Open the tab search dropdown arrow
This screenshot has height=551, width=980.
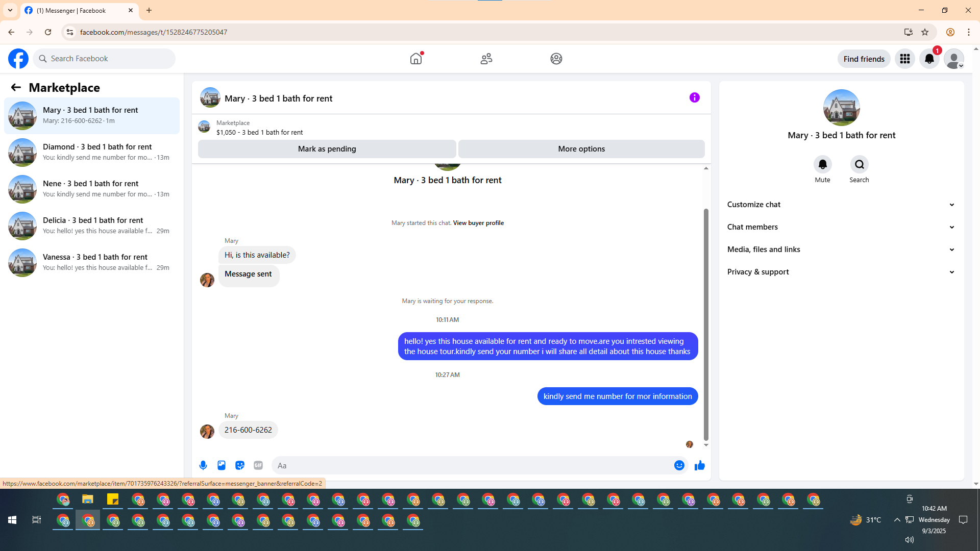(10, 10)
